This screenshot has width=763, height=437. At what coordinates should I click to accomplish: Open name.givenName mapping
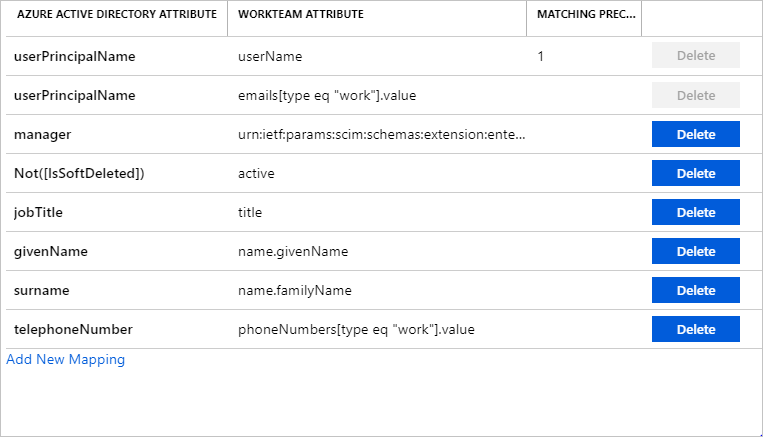[293, 251]
